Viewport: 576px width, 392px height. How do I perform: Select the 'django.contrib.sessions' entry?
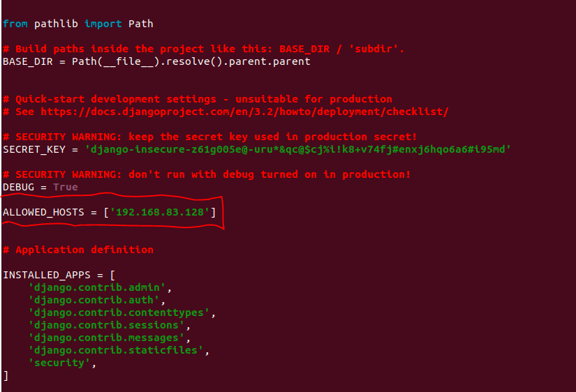(x=106, y=325)
